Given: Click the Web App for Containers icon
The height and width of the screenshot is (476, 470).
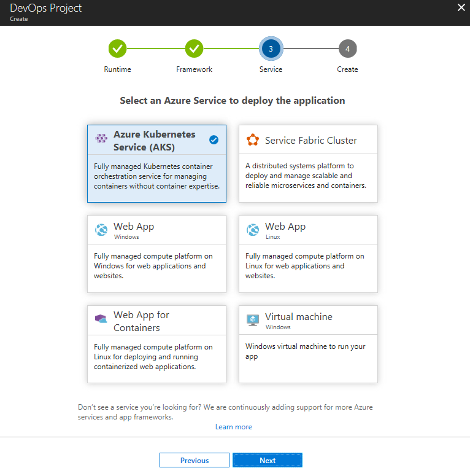Looking at the screenshot, I should pyautogui.click(x=101, y=319).
